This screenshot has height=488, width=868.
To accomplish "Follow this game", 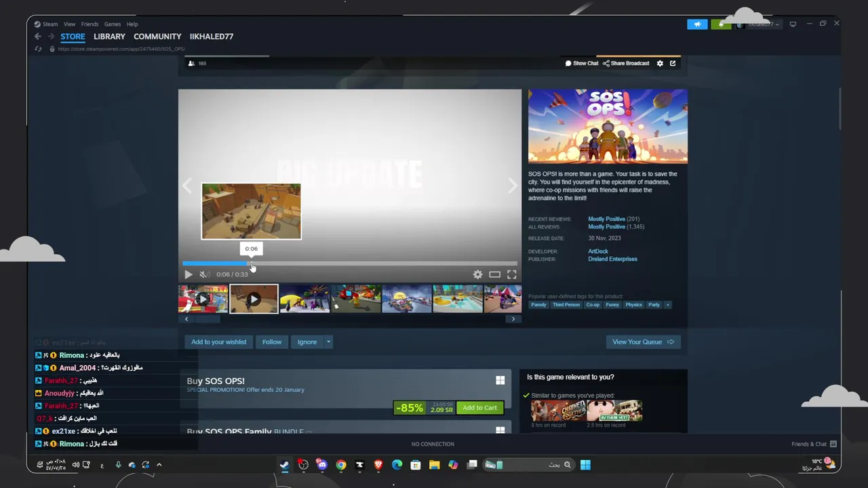I will coord(272,342).
